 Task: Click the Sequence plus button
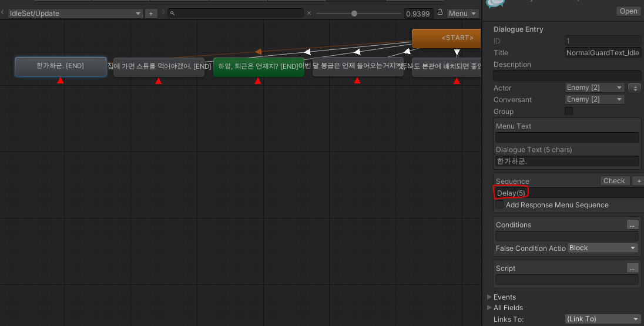coord(638,181)
